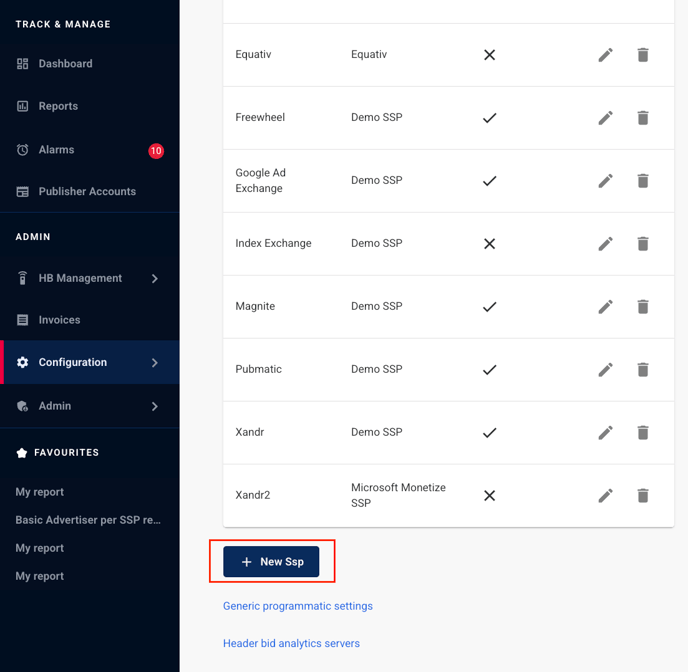Click the checkmark status for Magnite
This screenshot has height=672, width=688.
pyautogui.click(x=489, y=307)
